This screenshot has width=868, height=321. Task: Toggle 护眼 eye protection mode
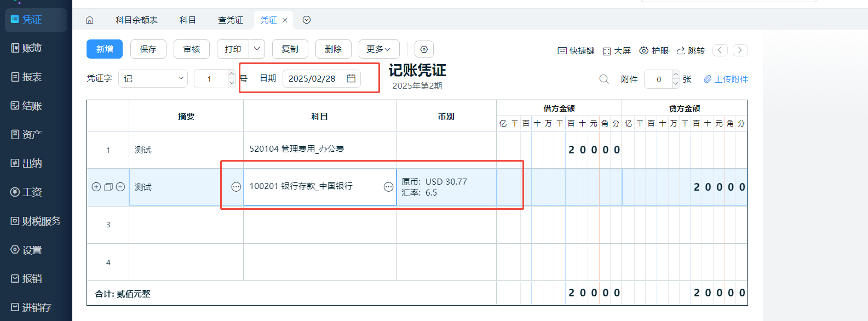654,50
